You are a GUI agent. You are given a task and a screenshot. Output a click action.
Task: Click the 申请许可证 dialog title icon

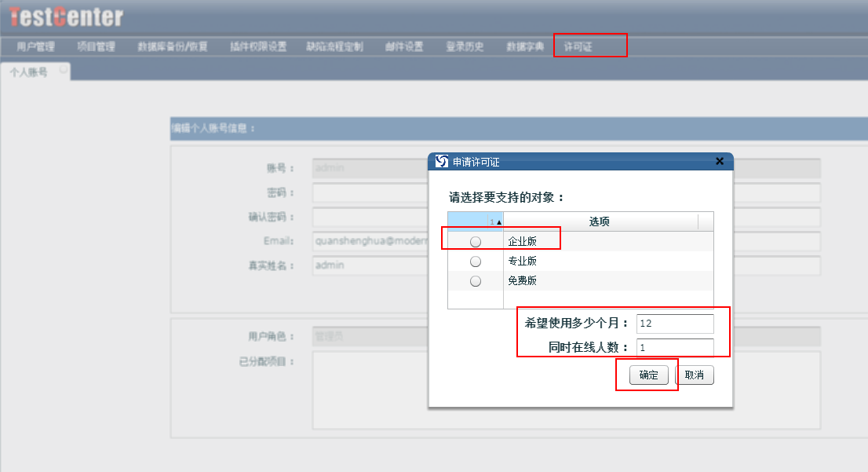coord(441,161)
